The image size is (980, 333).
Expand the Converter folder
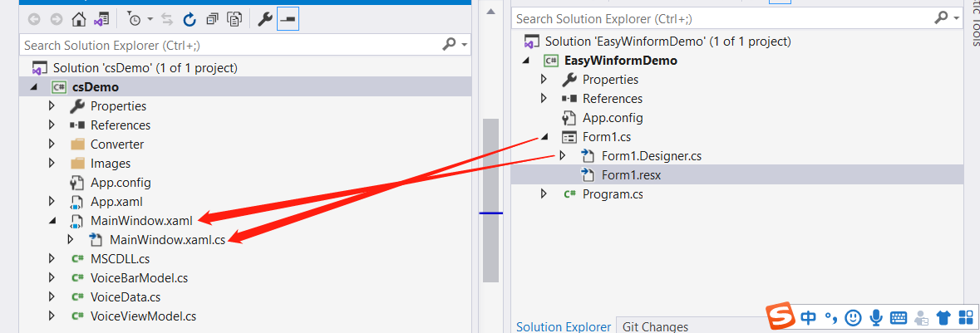[52, 144]
